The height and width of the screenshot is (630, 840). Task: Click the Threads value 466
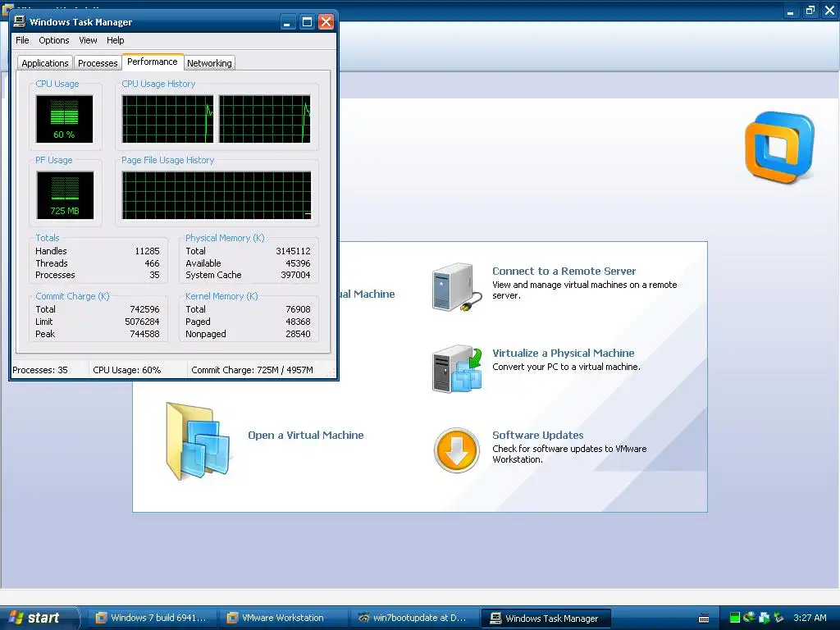click(x=152, y=263)
